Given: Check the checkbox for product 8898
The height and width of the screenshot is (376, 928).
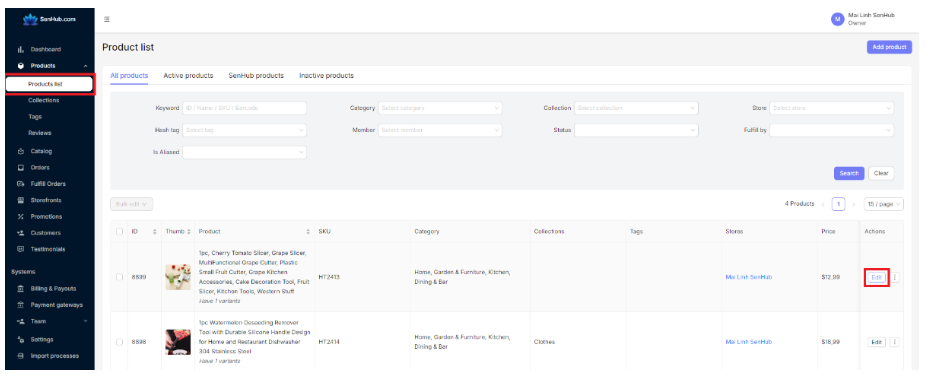Looking at the screenshot, I should click(x=120, y=342).
